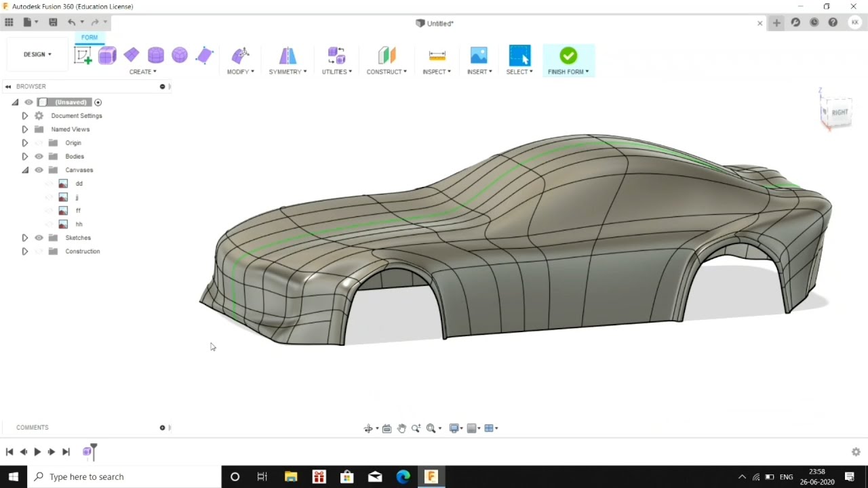Viewport: 868px width, 488px height.
Task: Expand the Named Views node
Action: pos(25,129)
